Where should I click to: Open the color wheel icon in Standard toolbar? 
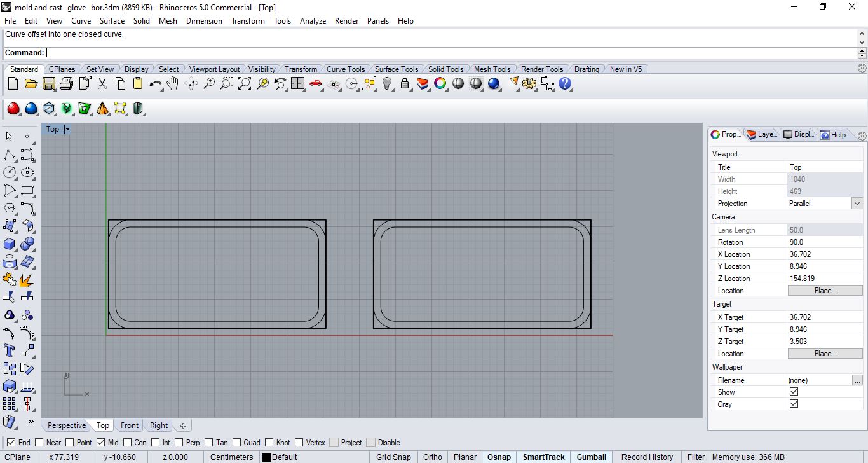(440, 83)
